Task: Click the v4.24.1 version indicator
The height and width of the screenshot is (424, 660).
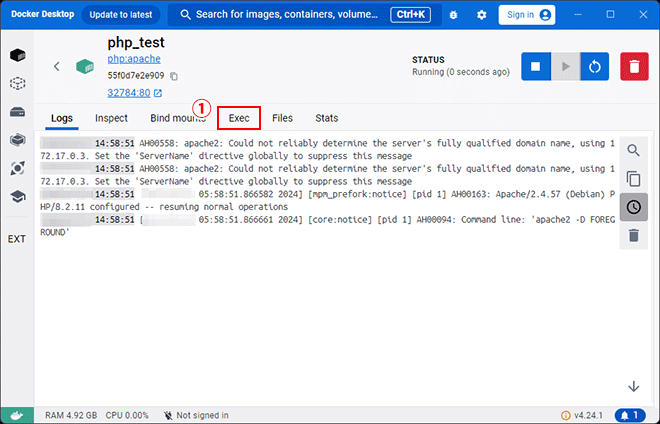Action: [x=582, y=416]
